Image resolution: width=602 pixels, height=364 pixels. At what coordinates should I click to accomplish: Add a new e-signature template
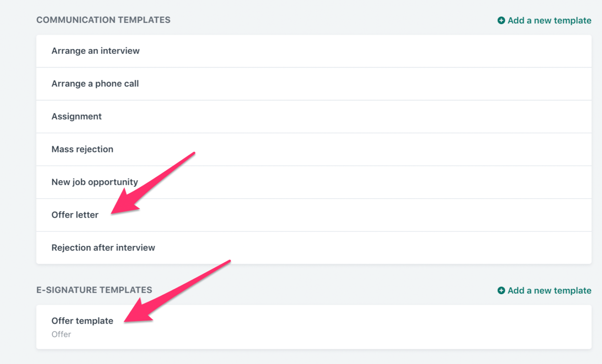[x=549, y=290]
